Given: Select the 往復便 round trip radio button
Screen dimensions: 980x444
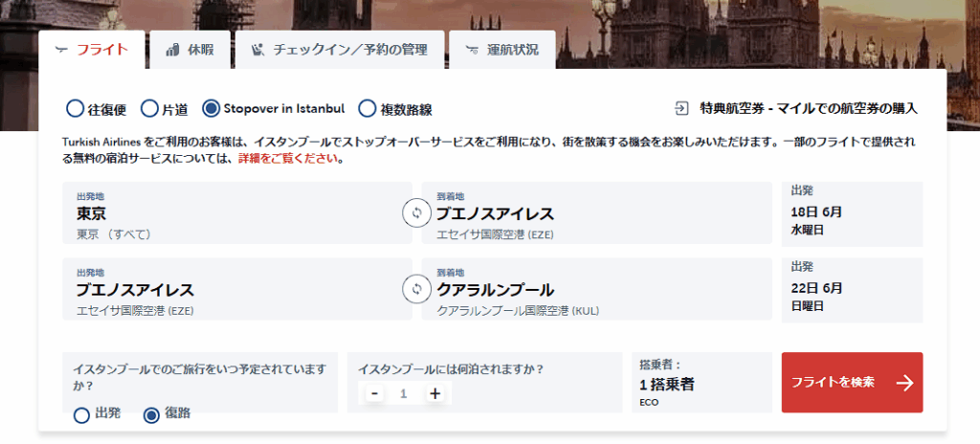Looking at the screenshot, I should 75,109.
